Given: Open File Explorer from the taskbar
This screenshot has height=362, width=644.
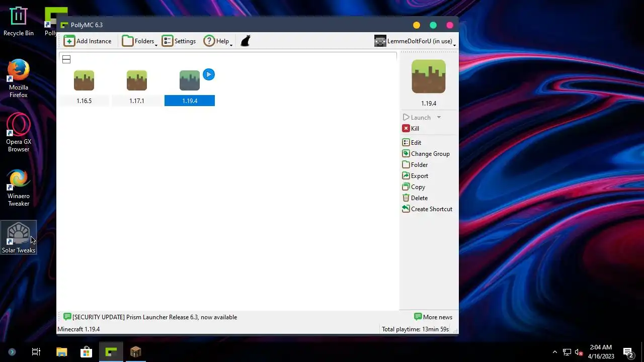Looking at the screenshot, I should [x=61, y=352].
